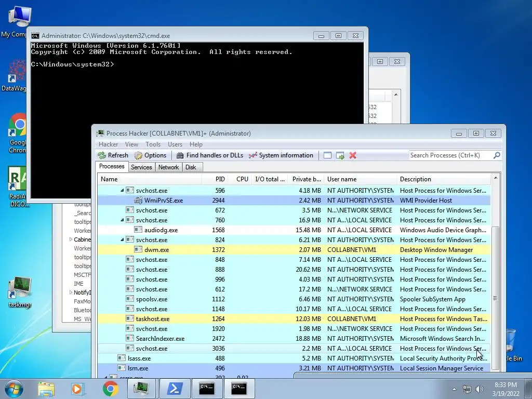Open the View menu

coord(131,144)
